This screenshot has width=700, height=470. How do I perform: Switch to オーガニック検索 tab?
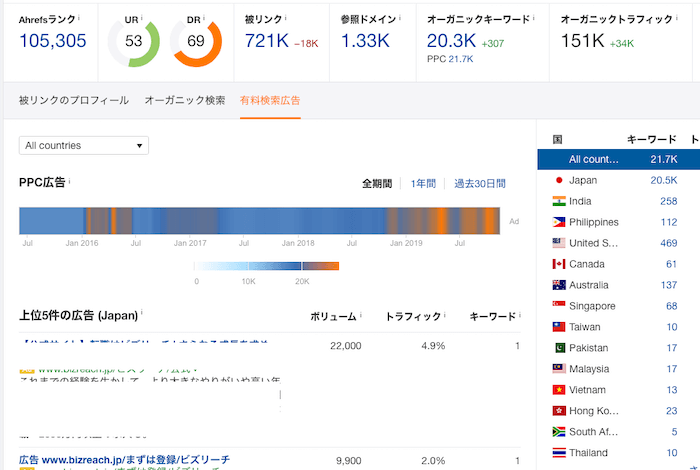pos(185,100)
